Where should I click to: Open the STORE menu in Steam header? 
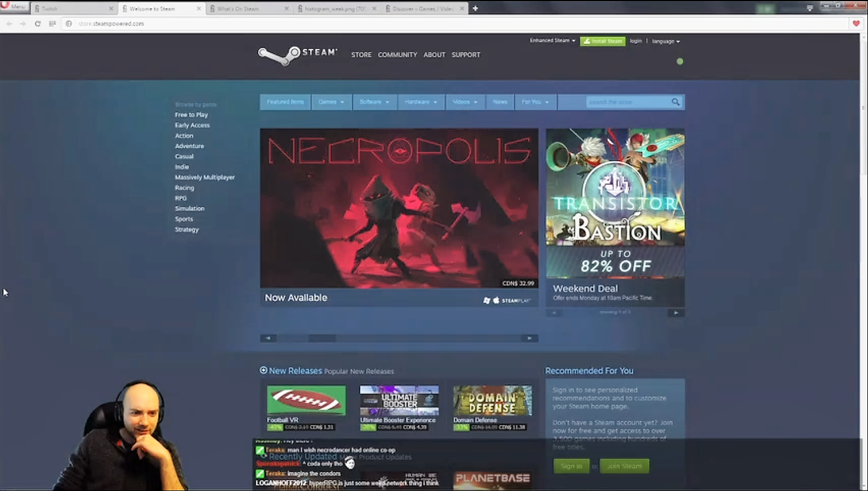[361, 55]
